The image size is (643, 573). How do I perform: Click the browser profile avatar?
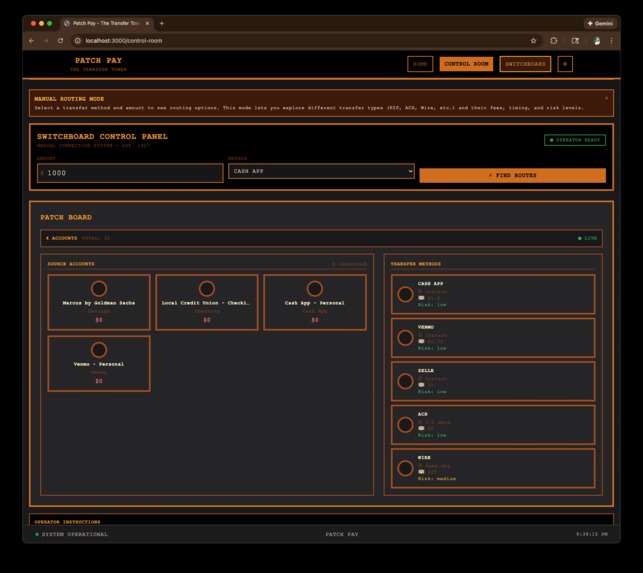pyautogui.click(x=597, y=41)
